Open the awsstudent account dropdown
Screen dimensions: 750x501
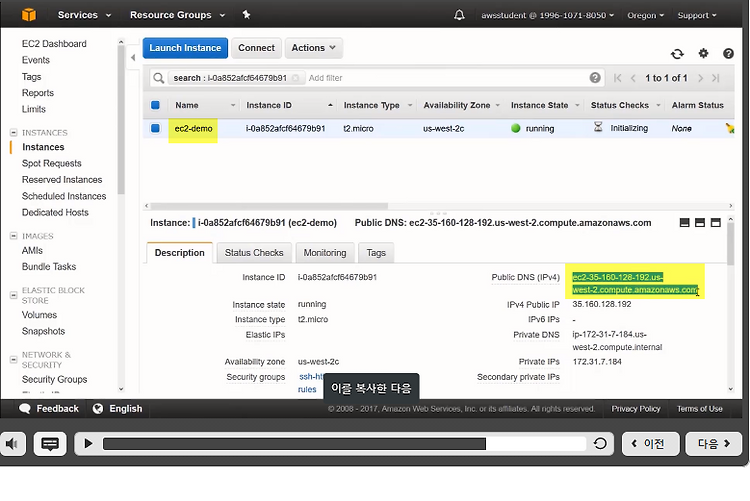tap(547, 15)
